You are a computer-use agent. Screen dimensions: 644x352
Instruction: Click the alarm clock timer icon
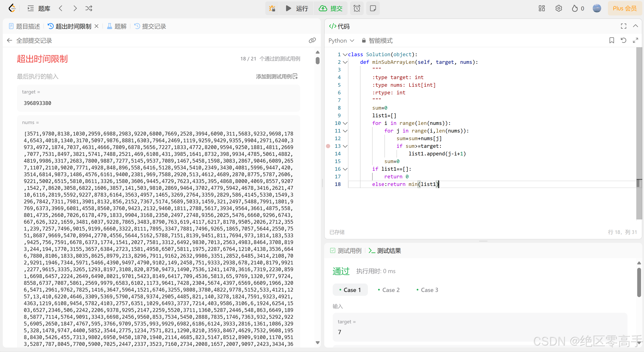pyautogui.click(x=357, y=8)
